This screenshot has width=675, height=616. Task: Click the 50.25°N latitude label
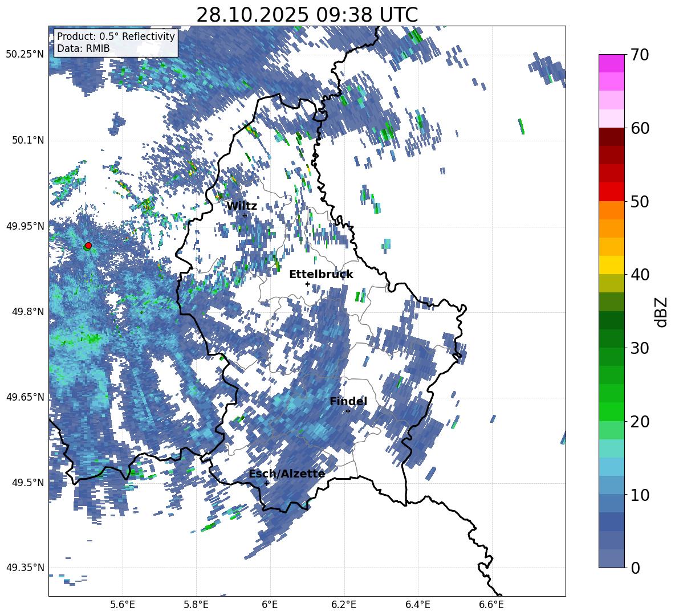[x=25, y=55]
